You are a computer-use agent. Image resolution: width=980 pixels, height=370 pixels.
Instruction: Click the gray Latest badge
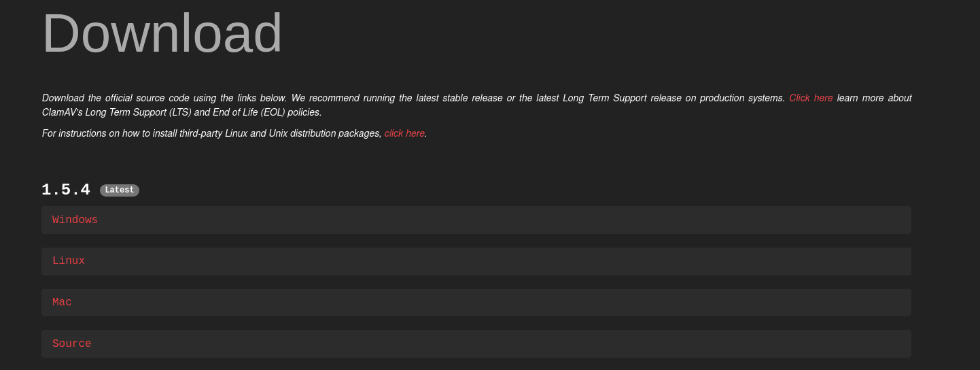[120, 190]
